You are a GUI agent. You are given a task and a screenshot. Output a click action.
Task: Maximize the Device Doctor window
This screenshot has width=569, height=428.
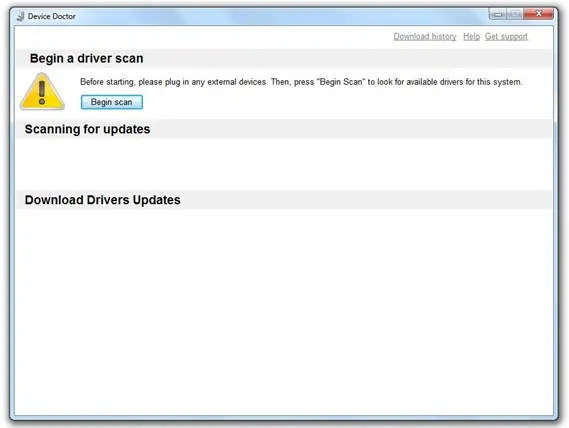(x=515, y=15)
